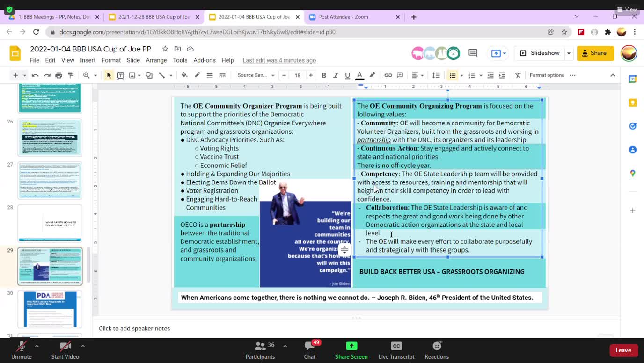Start Video in Zoom
Image resolution: width=644 pixels, height=363 pixels.
[x=65, y=350]
